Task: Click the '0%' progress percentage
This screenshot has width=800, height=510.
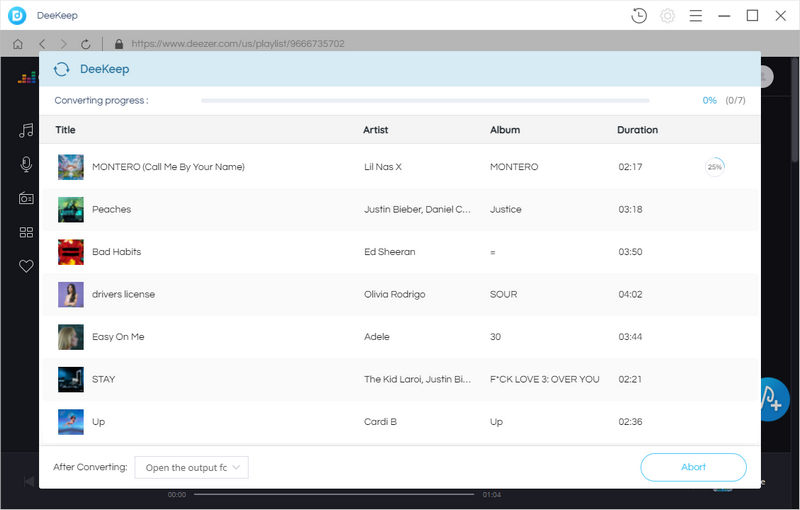Action: (709, 100)
